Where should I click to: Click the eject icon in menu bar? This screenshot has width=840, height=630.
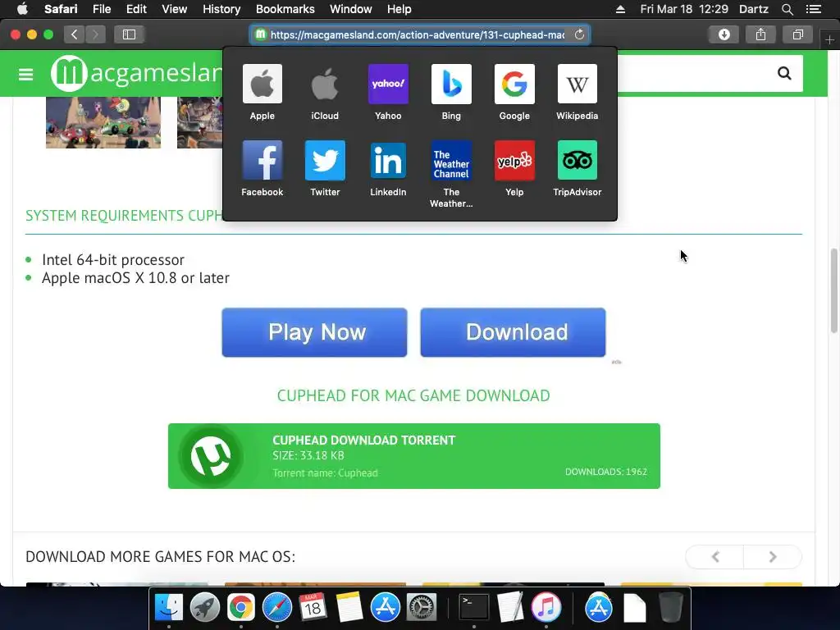coord(620,9)
